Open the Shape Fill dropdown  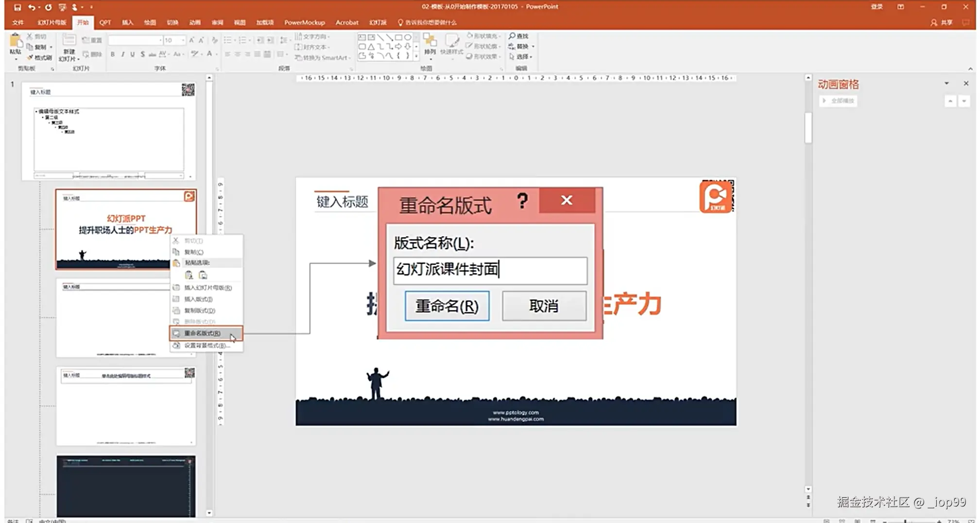tap(483, 36)
